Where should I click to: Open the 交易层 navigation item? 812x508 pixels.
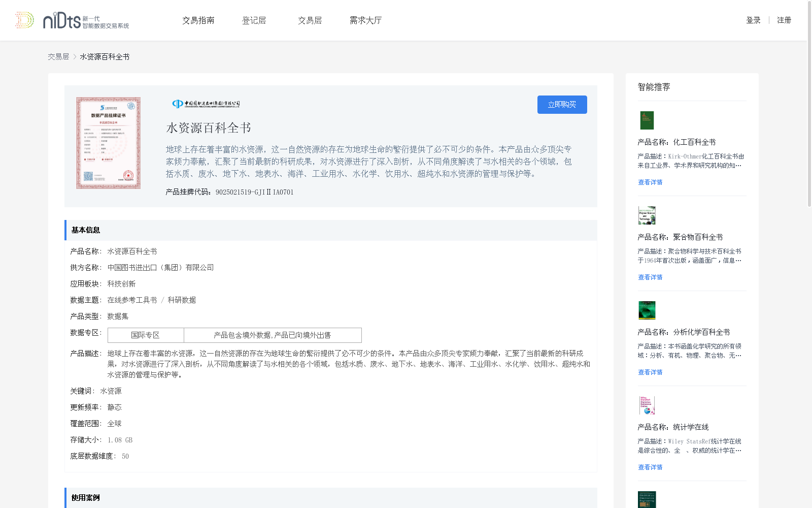coord(310,20)
